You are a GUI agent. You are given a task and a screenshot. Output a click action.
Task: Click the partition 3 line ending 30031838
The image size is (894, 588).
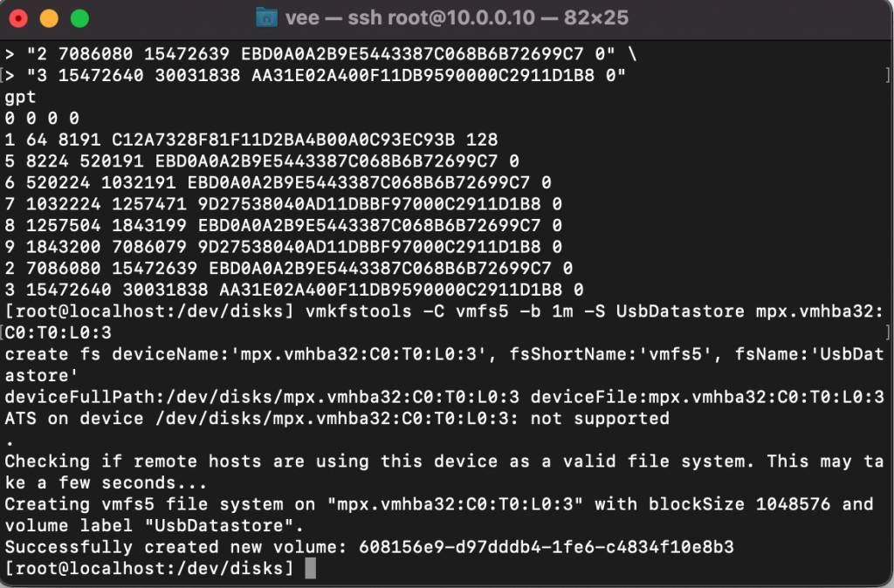pos(293,290)
